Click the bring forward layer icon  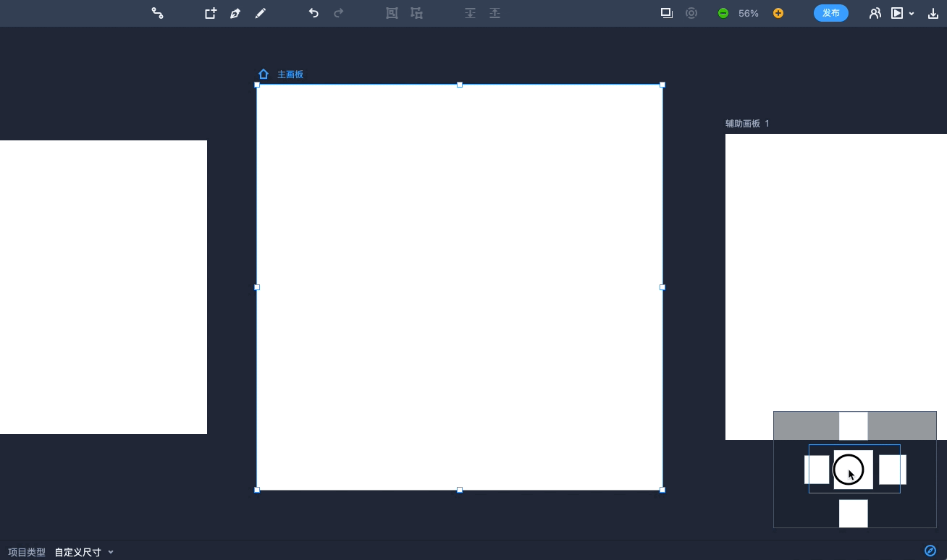coord(494,13)
